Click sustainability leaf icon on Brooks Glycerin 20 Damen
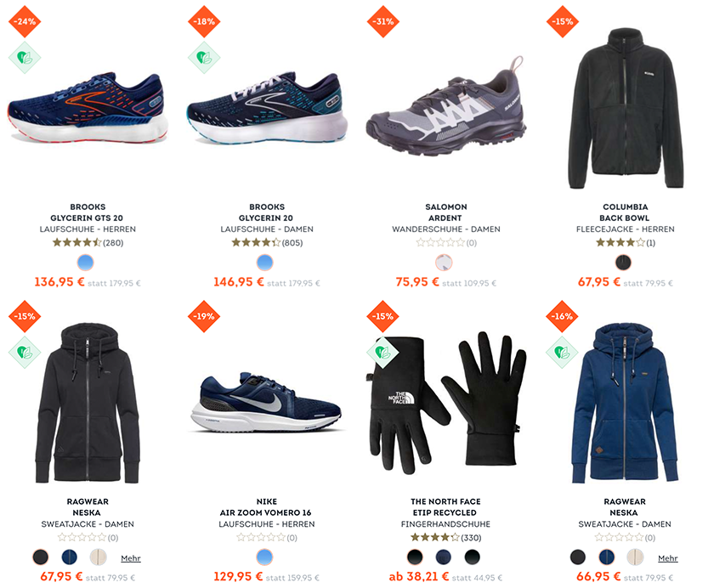This screenshot has width=714, height=588. coord(204,58)
